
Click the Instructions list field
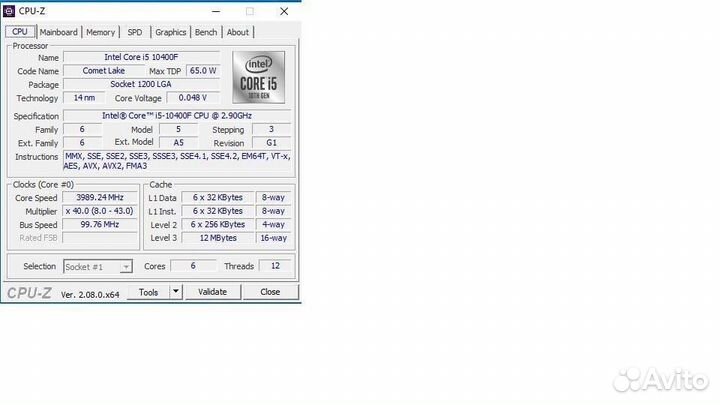tap(177, 161)
